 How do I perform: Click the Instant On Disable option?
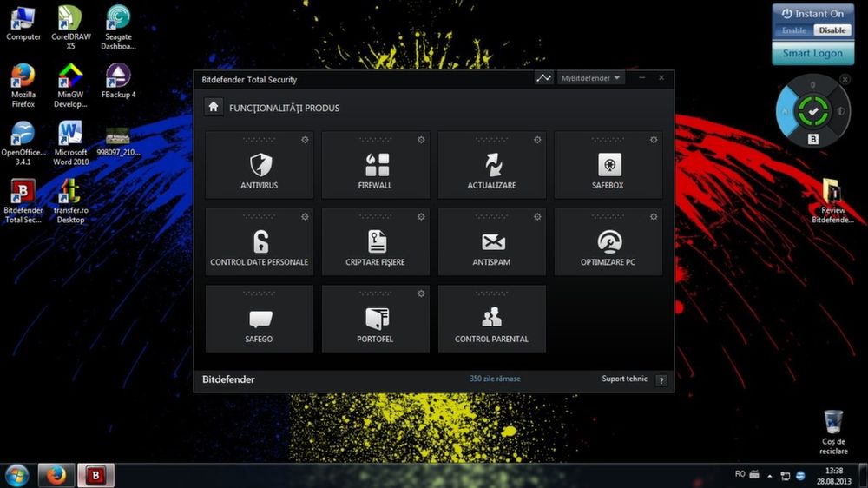[x=832, y=30]
